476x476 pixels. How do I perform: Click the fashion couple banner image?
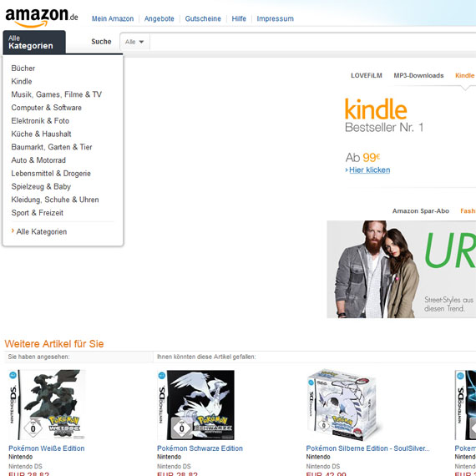tap(402, 269)
